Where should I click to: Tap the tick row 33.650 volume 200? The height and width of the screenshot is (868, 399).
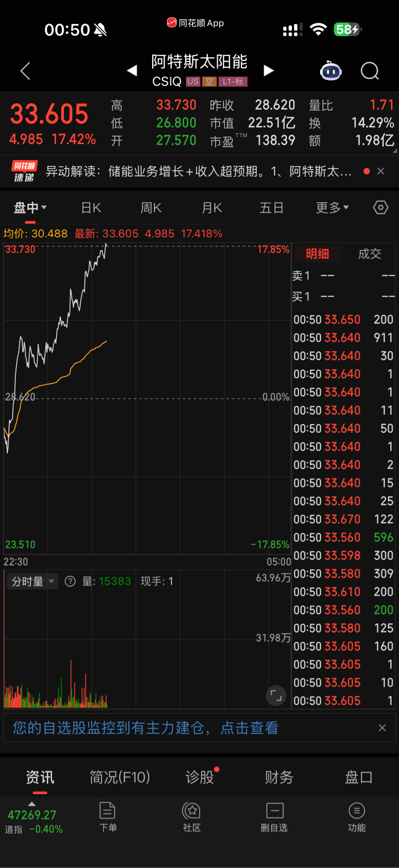tap(343, 319)
